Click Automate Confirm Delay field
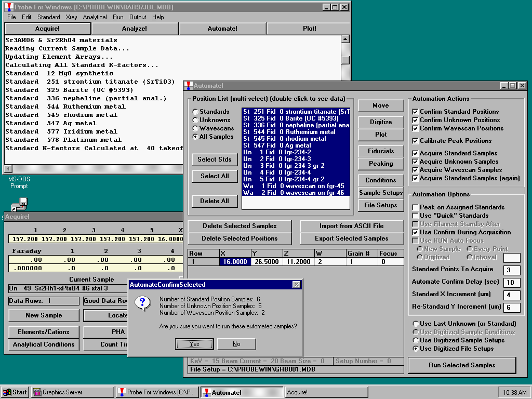This screenshot has width=532, height=399. [x=512, y=283]
